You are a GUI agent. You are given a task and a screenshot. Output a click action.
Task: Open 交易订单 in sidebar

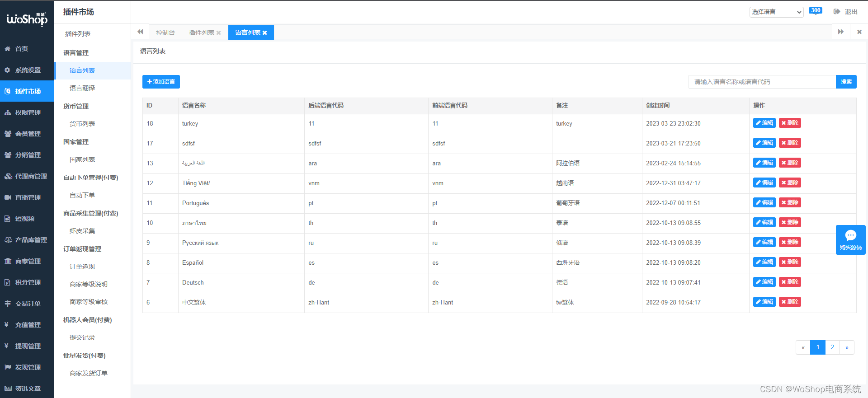point(27,304)
